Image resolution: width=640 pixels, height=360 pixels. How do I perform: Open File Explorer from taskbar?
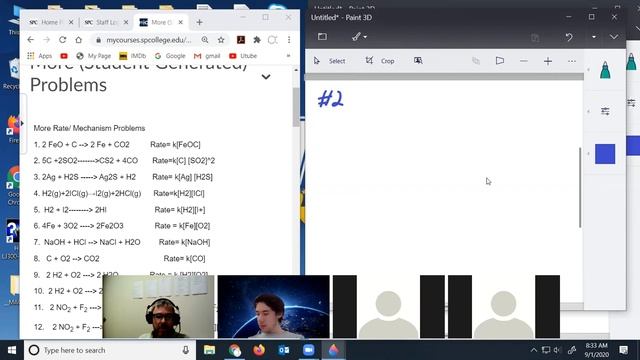pyautogui.click(x=209, y=350)
